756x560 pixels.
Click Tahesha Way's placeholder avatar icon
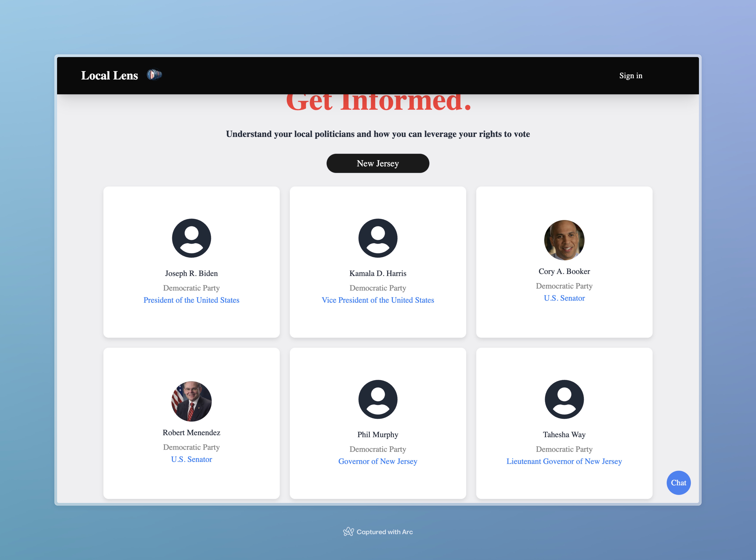[x=564, y=399]
